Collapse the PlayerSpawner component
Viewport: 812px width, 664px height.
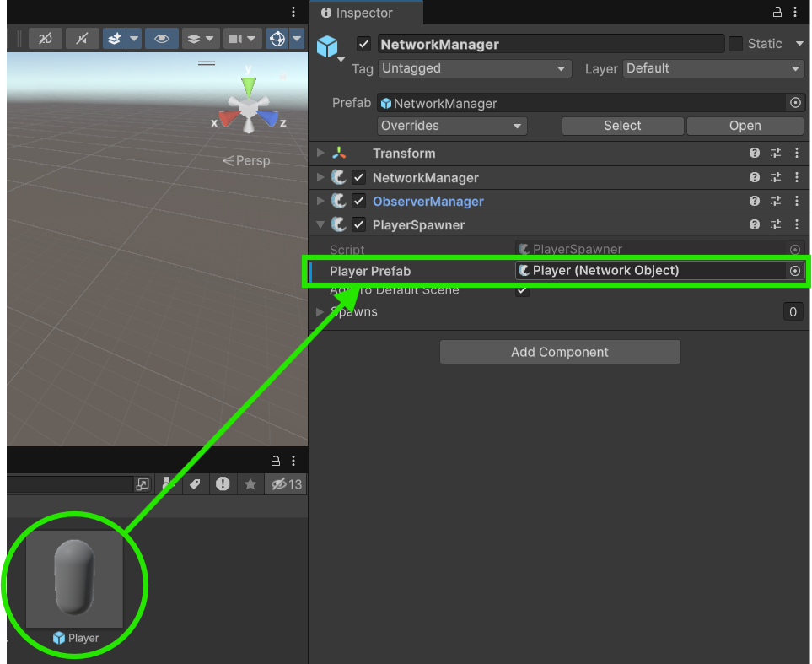pos(320,224)
